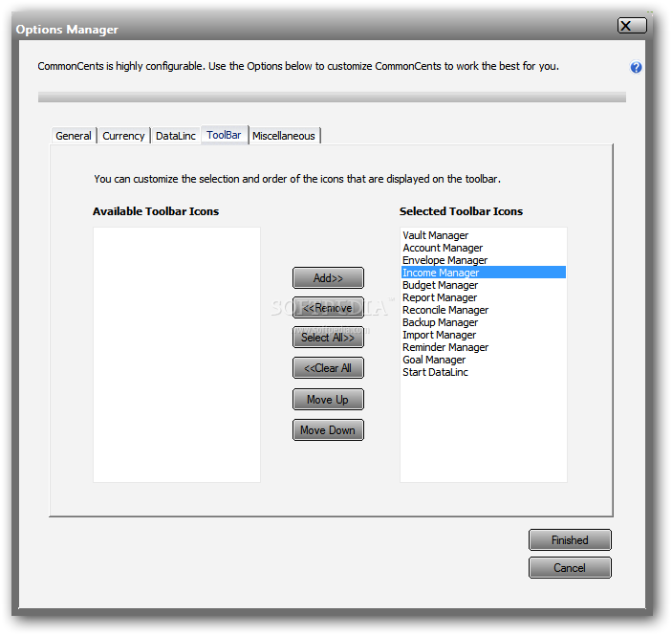The width and height of the screenshot is (672, 635).
Task: Switch to the Currency tab
Action: tap(124, 136)
